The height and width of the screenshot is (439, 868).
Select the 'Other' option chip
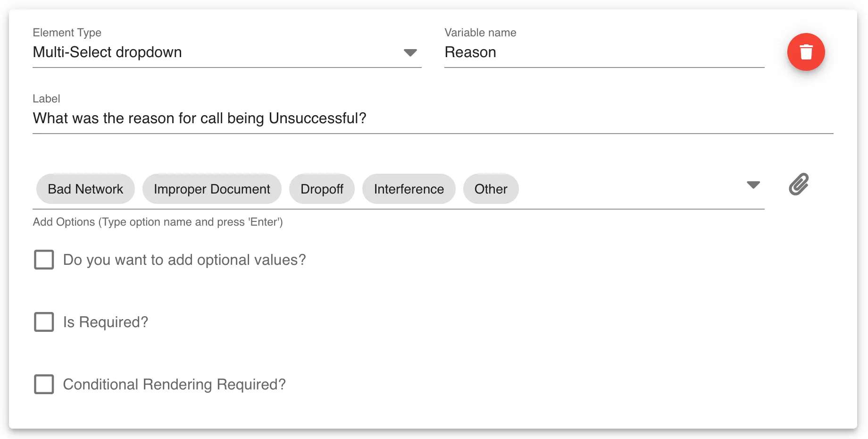point(491,189)
